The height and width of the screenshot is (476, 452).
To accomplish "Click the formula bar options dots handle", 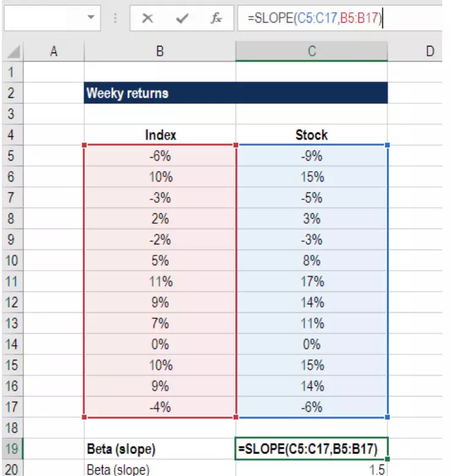I will tap(115, 18).
